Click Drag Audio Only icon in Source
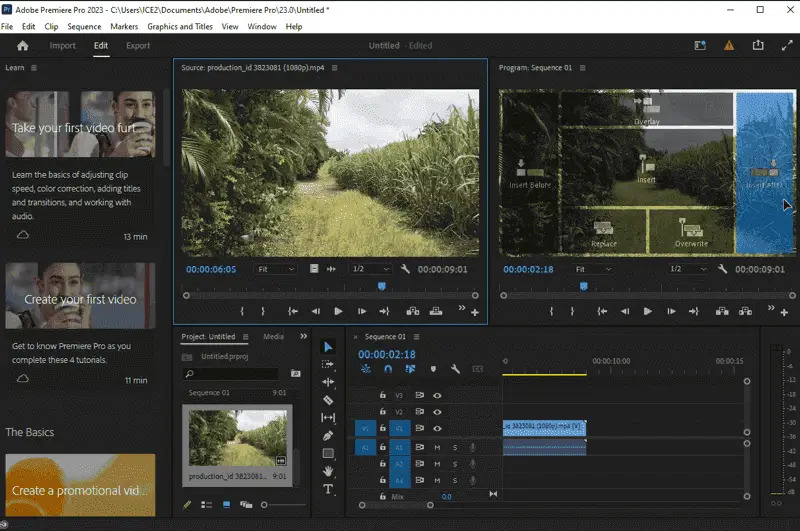Viewport: 800px width, 531px height. [331, 269]
